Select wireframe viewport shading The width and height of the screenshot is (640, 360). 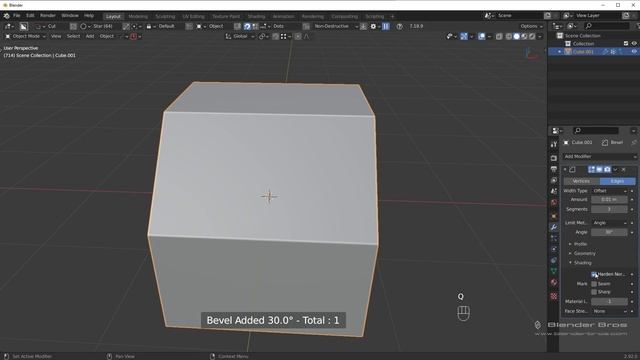click(509, 36)
